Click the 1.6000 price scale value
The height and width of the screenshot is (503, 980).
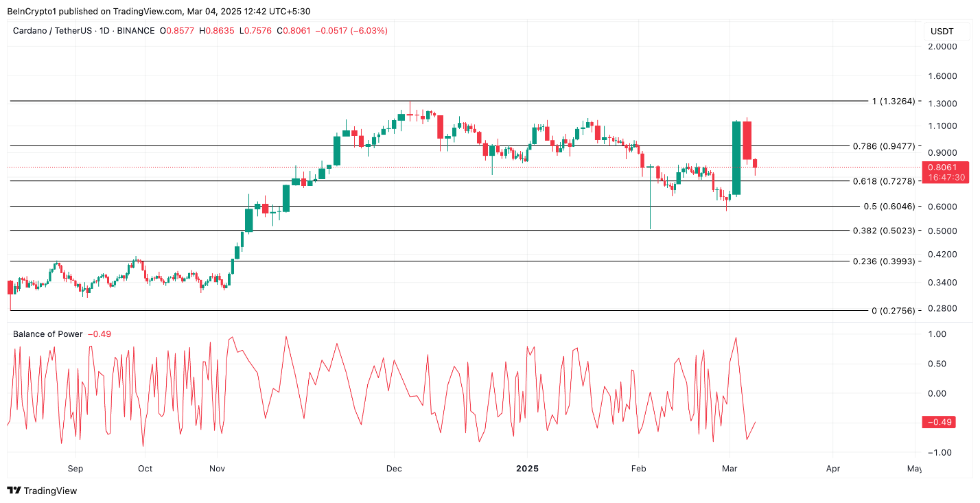(942, 76)
